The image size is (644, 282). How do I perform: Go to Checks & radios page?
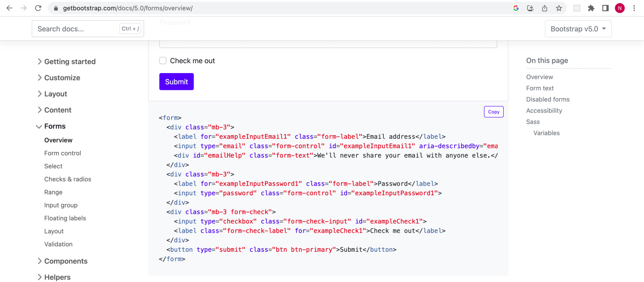coord(67,179)
